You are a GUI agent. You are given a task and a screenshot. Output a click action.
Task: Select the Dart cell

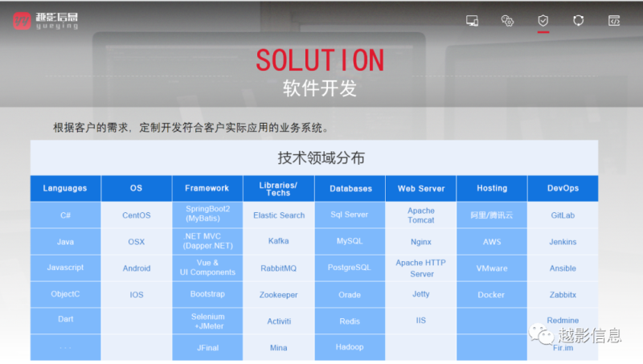[65, 320]
